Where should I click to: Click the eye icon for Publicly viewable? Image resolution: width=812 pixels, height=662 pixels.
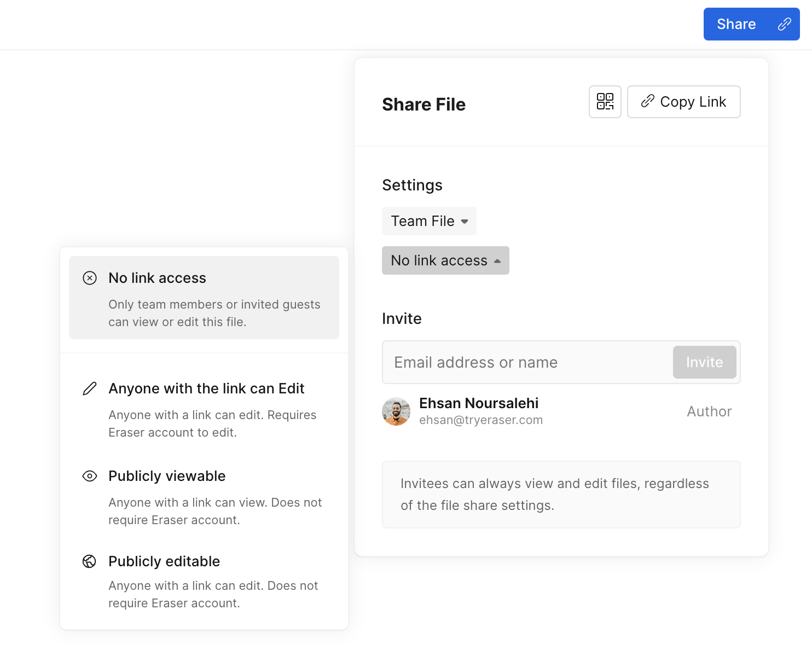tap(90, 476)
